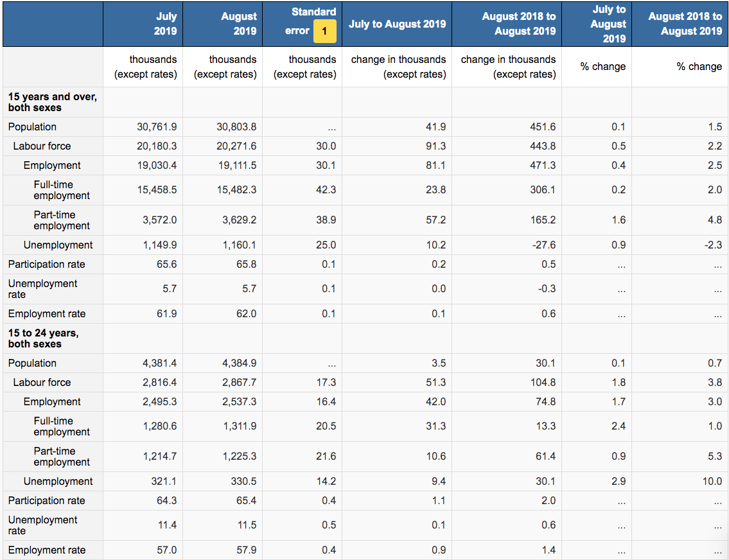This screenshot has width=729, height=560.
Task: Click youth Population value 4,381.4
Action: (159, 363)
